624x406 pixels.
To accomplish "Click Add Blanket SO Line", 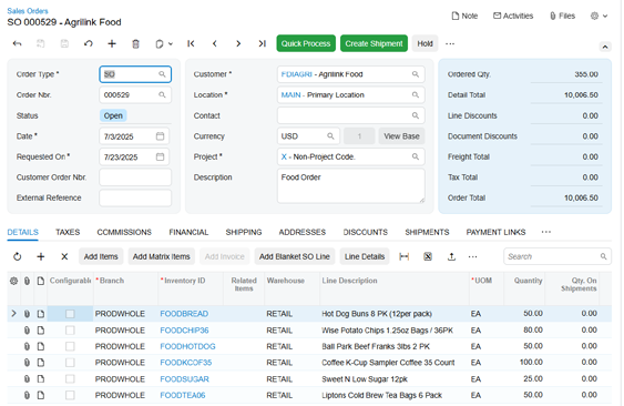I will pos(294,257).
